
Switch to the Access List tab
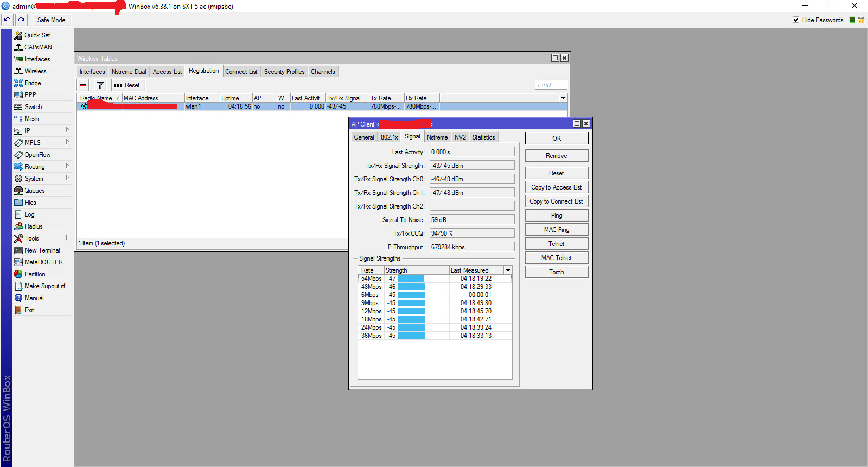coord(167,72)
